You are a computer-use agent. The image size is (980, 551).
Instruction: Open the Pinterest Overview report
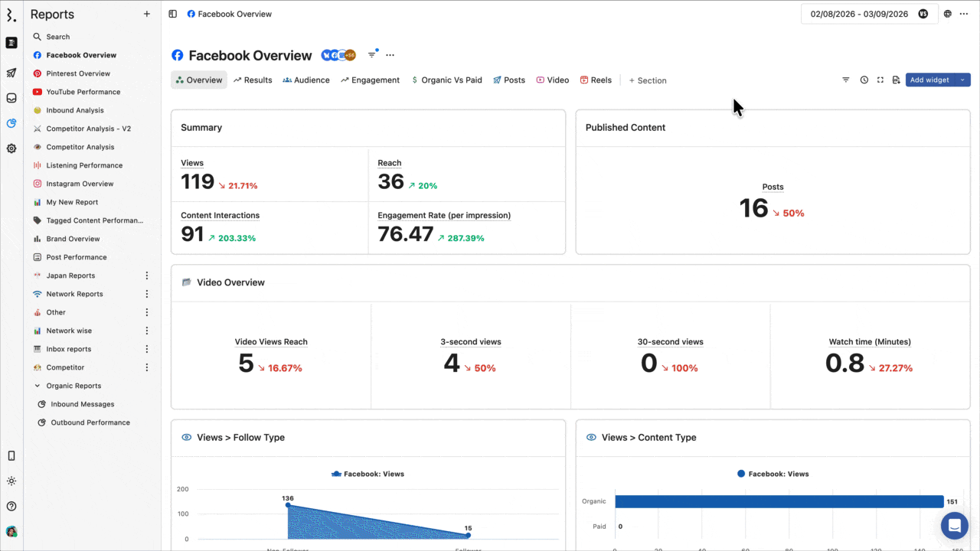78,73
